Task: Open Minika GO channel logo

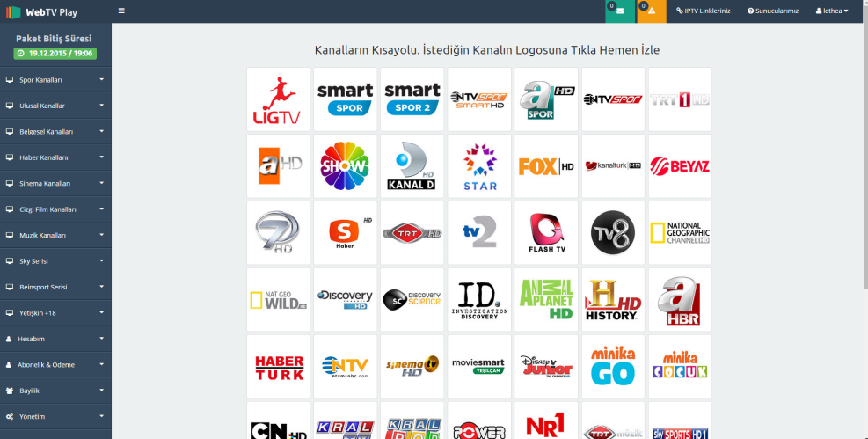Action: coord(613,367)
